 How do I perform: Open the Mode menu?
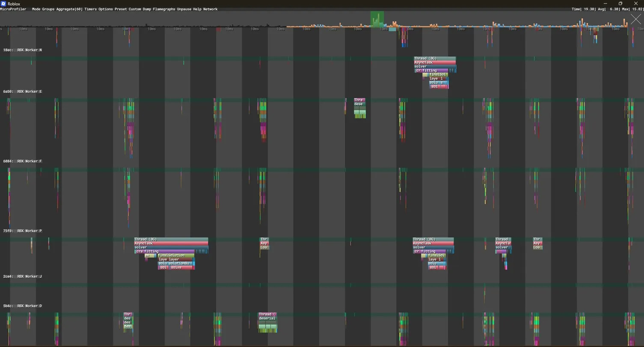36,9
